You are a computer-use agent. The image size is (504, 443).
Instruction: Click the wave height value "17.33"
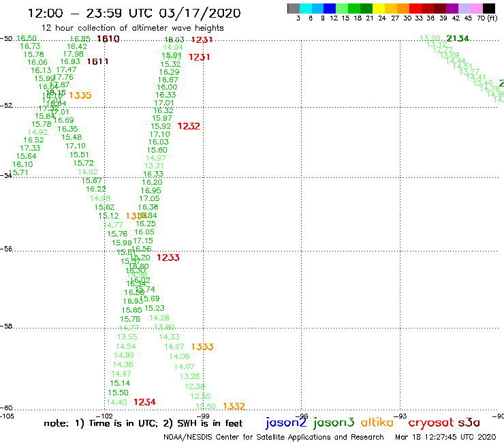[x=30, y=148]
